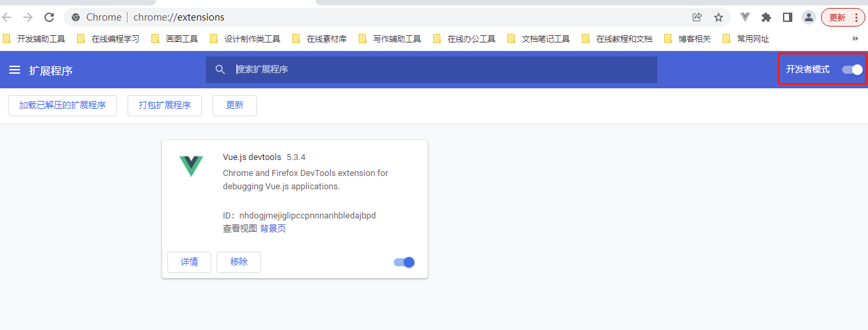Open the Chrome profile avatar
The image size is (868, 330).
808,17
